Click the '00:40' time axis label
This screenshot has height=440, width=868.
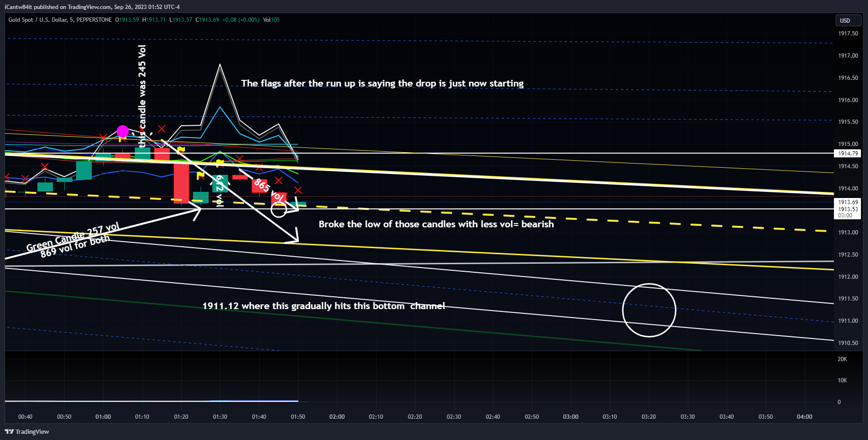point(25,417)
